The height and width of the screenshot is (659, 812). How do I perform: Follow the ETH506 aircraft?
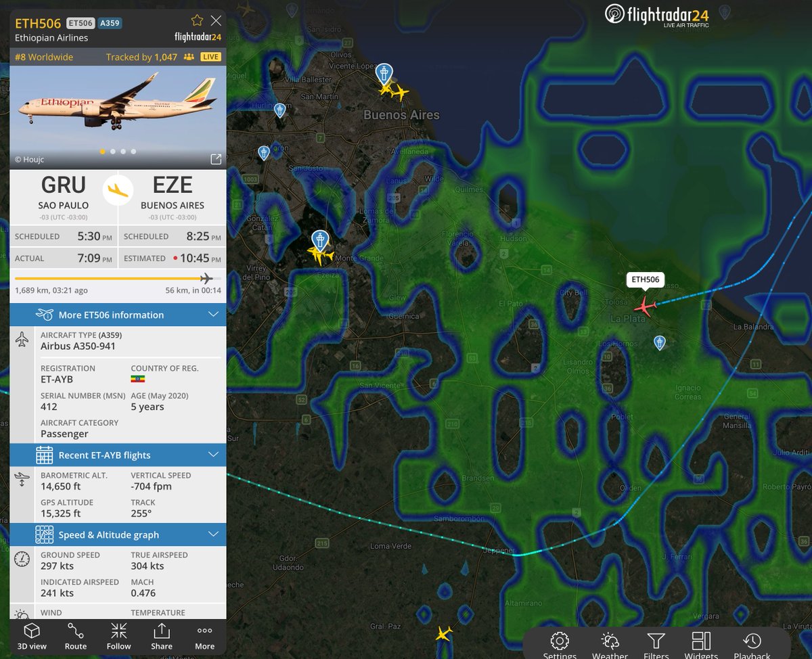click(118, 637)
